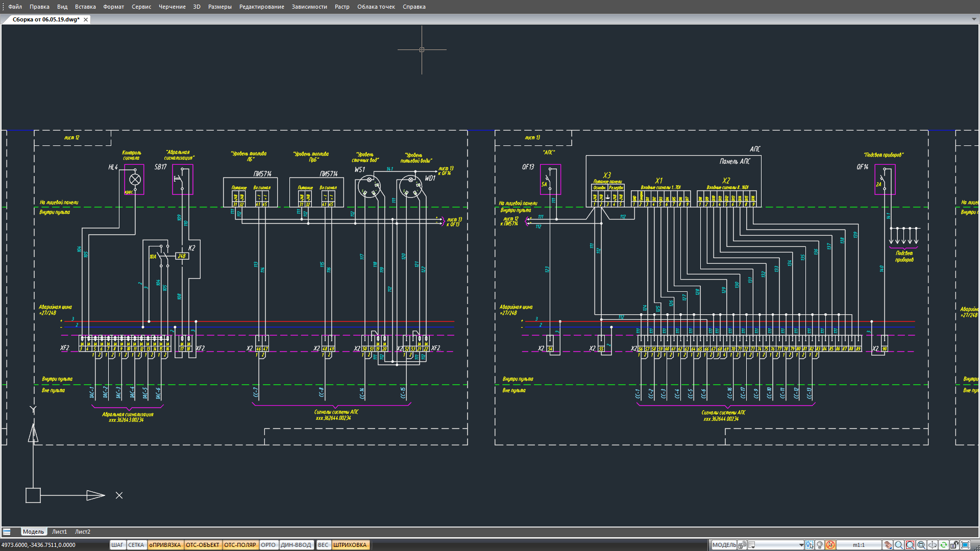Open the Справка menu
This screenshot has width=980, height=551.
(414, 7)
